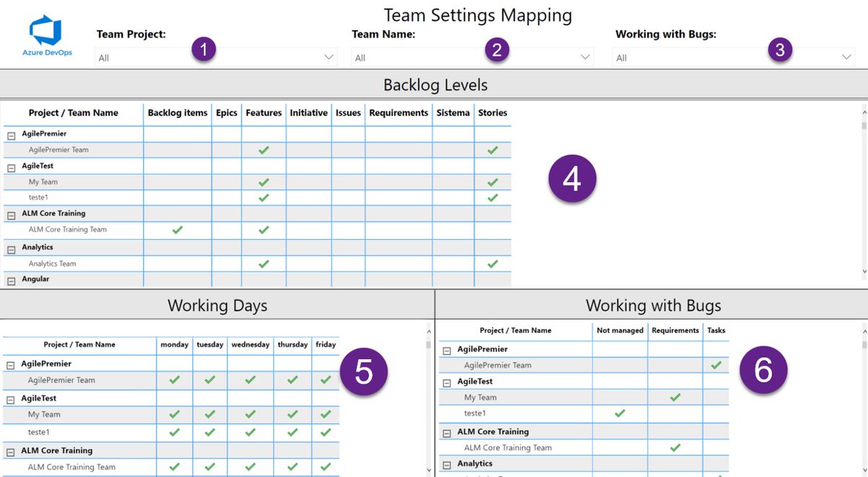
Task: Collapse the AgileTest group in Backlog Levels
Action: [x=10, y=166]
